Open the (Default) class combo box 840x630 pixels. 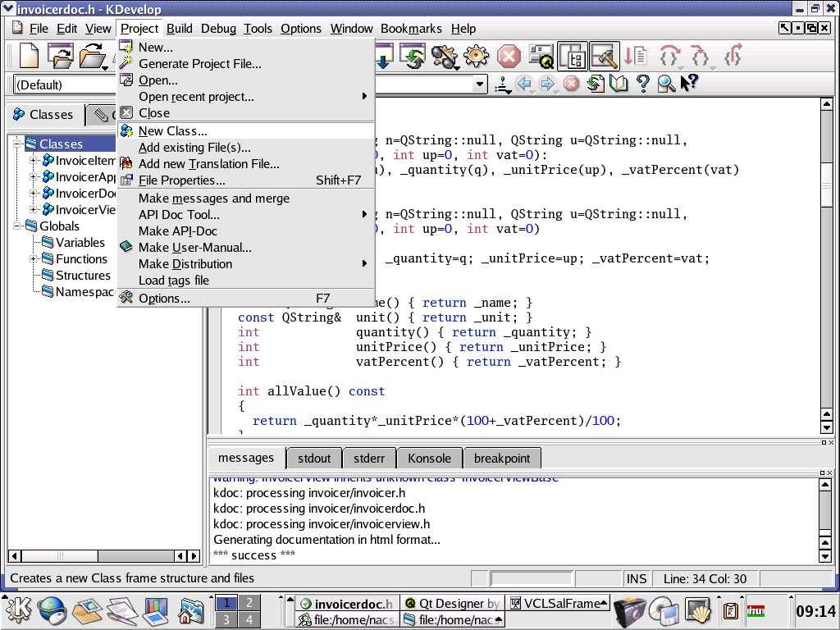(x=64, y=84)
